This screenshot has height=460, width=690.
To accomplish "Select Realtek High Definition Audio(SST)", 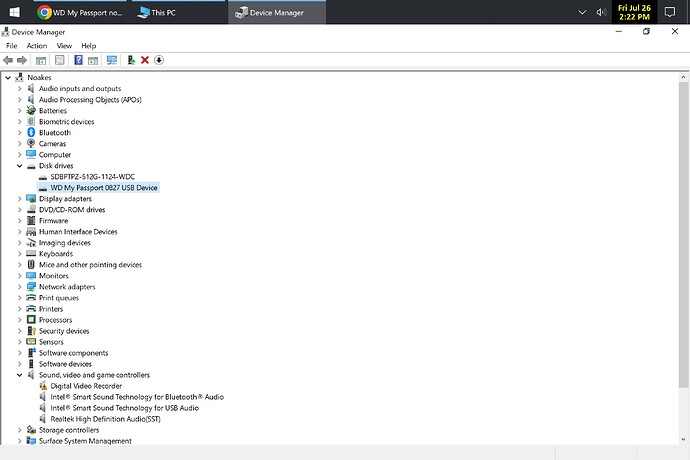I will (105, 419).
